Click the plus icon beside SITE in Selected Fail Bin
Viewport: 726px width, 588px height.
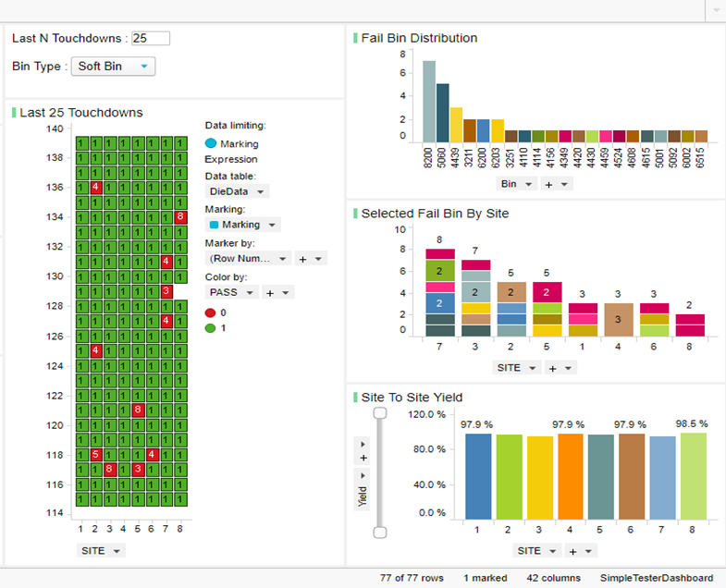[x=552, y=368]
